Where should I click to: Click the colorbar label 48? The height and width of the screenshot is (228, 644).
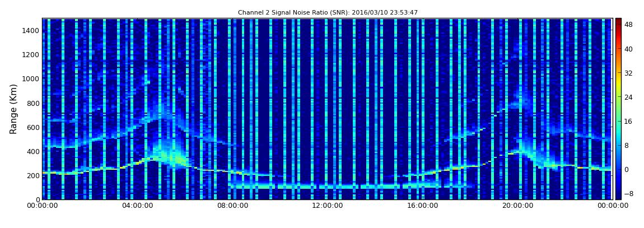pyautogui.click(x=628, y=25)
